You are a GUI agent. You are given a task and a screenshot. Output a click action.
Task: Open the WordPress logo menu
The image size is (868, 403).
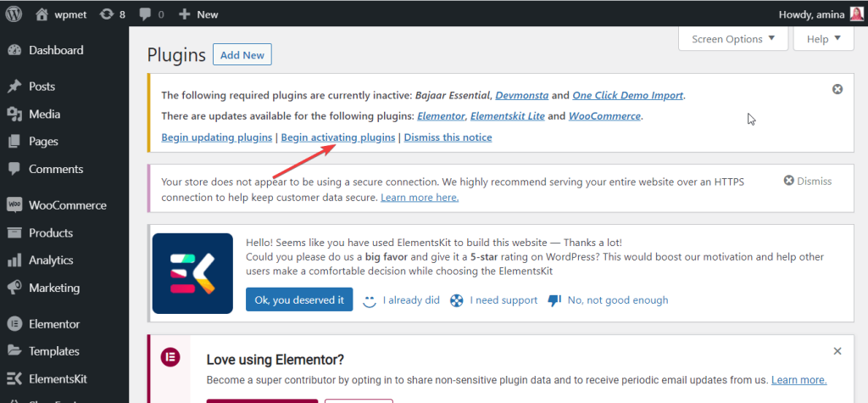(x=14, y=14)
